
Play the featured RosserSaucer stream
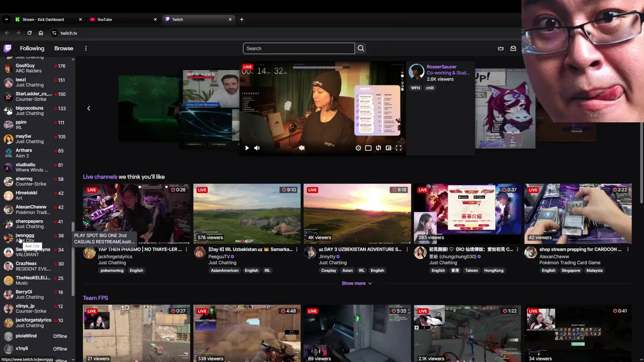tap(247, 148)
